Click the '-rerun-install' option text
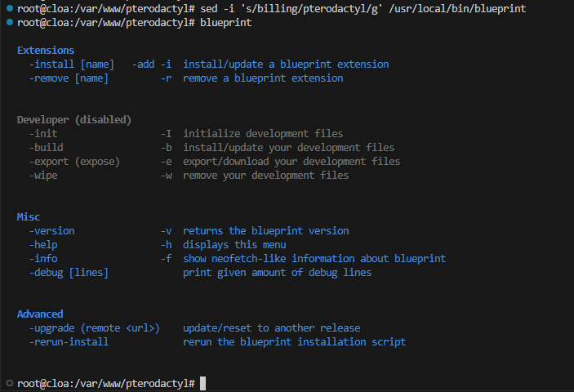This screenshot has width=574, height=392. 69,342
